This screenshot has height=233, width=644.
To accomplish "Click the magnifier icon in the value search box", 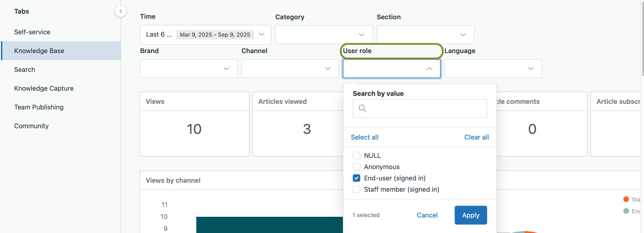I will pyautogui.click(x=362, y=108).
